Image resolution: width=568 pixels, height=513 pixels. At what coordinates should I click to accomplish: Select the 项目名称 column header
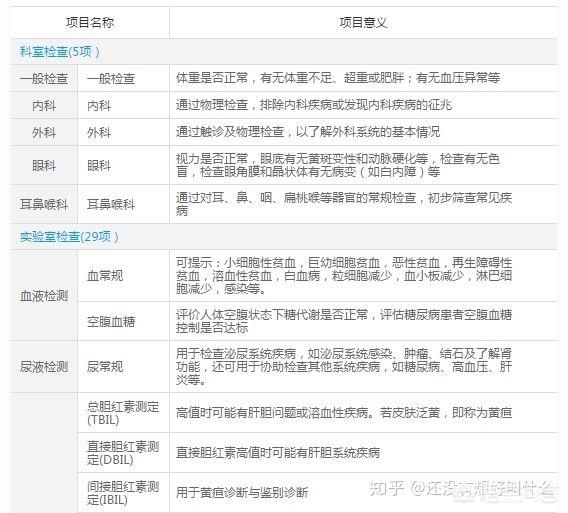click(90, 22)
